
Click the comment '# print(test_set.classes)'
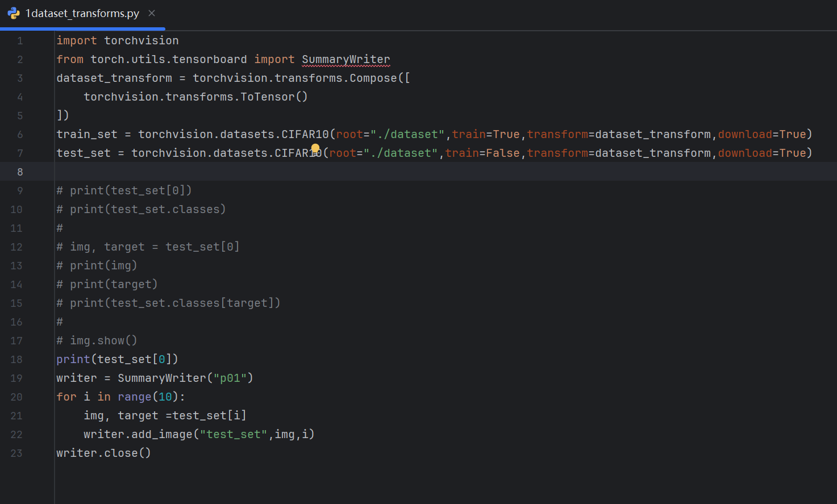point(141,209)
